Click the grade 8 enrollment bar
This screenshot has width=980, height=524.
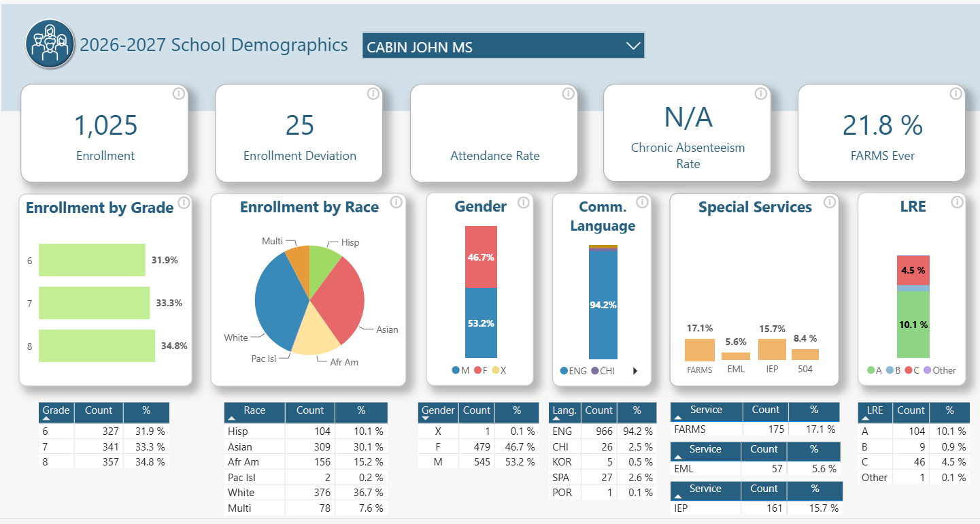97,346
